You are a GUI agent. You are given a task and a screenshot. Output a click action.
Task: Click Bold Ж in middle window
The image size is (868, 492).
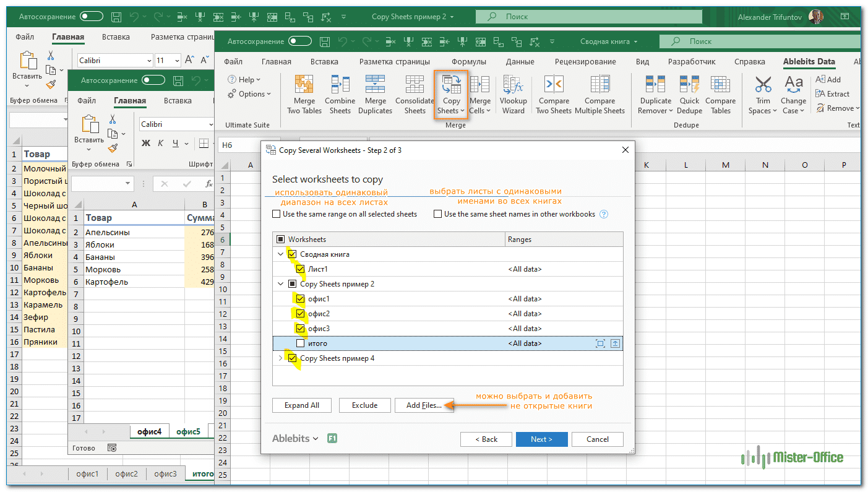tap(146, 144)
